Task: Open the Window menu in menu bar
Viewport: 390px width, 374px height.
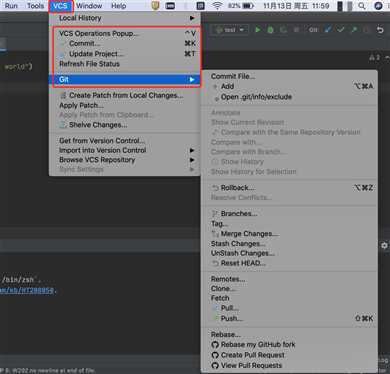Action: (x=89, y=6)
